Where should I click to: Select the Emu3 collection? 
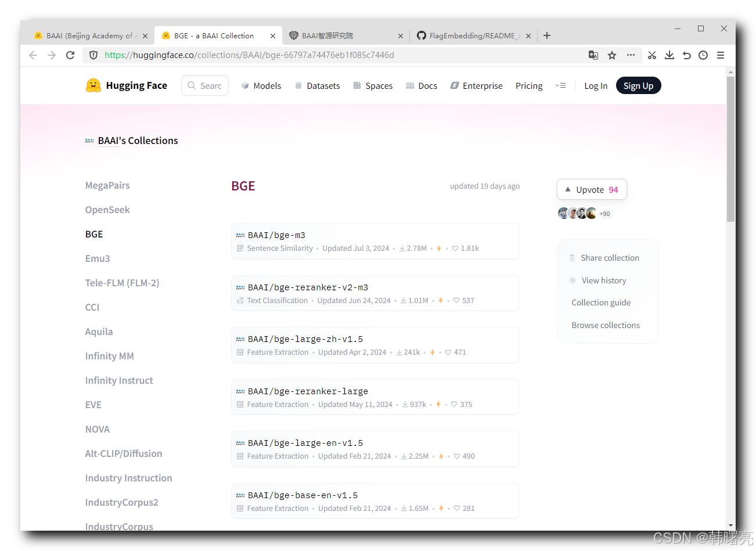[x=98, y=258]
